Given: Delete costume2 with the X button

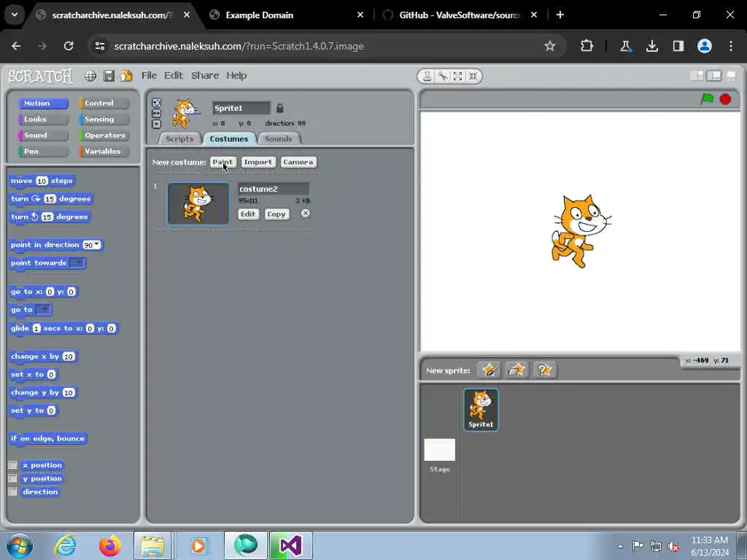Looking at the screenshot, I should pos(306,214).
